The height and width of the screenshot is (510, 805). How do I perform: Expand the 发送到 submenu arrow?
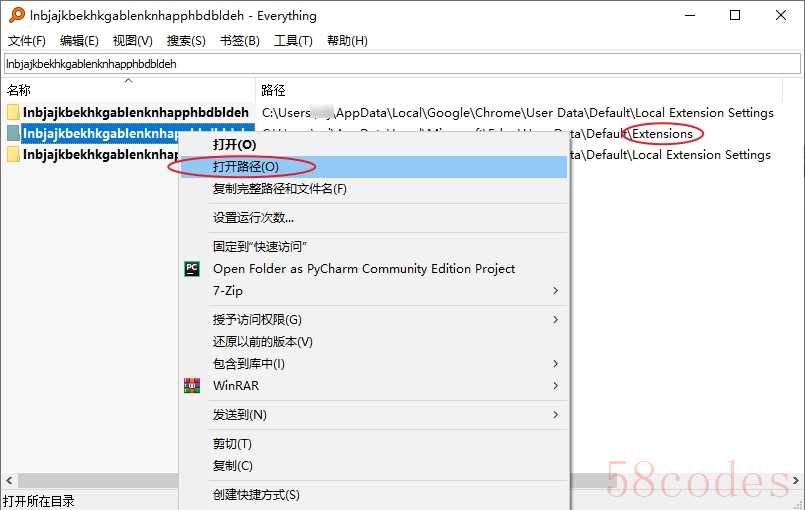[x=556, y=415]
